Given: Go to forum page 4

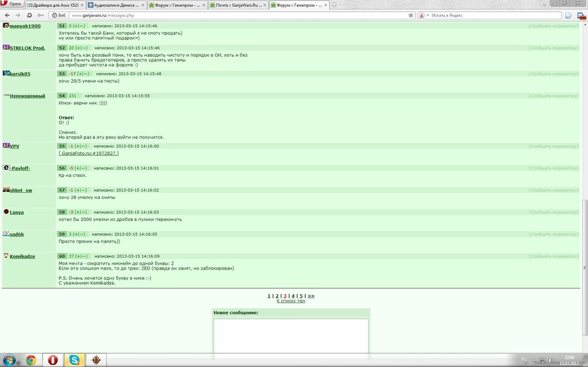Looking at the screenshot, I should coord(293,296).
